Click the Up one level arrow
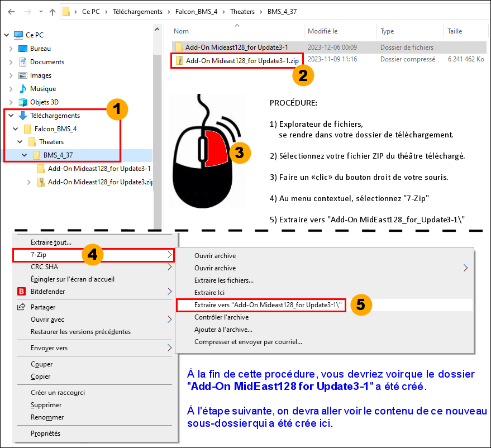The height and width of the screenshot is (448, 491). pos(53,11)
